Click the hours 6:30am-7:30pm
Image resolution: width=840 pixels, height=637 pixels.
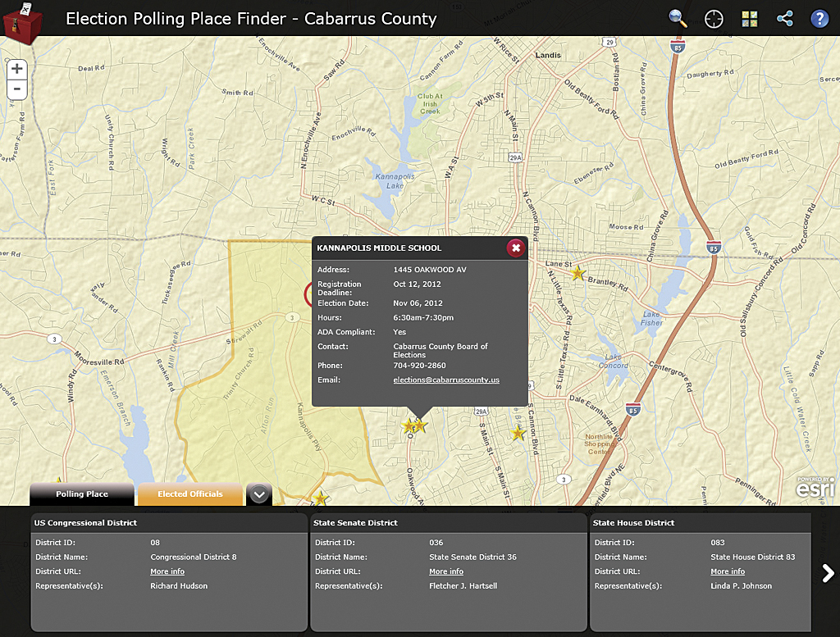point(423,317)
